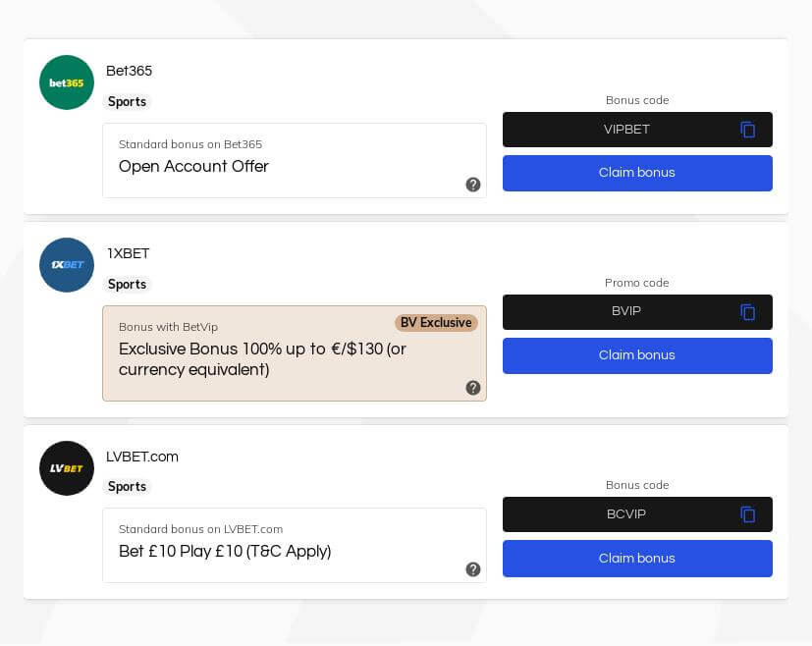Click the LVBET round logo
Screen dimensions: 812x646
coord(67,468)
